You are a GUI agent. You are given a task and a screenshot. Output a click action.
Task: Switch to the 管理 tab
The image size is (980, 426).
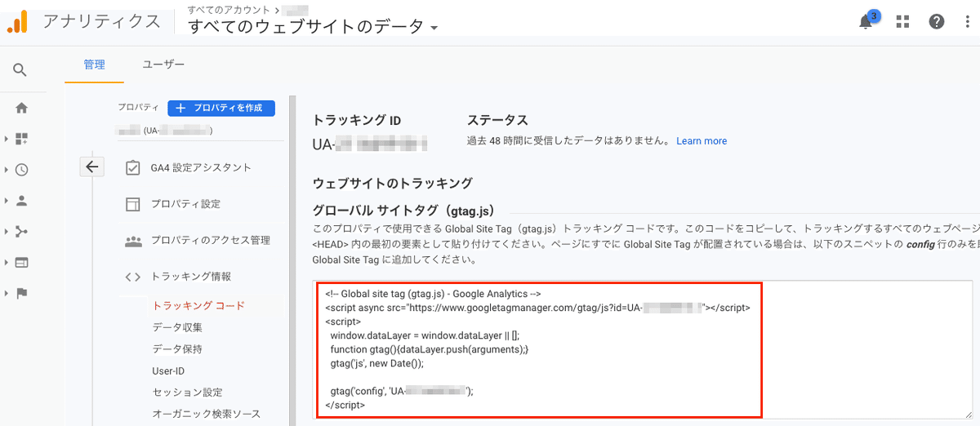pyautogui.click(x=95, y=64)
